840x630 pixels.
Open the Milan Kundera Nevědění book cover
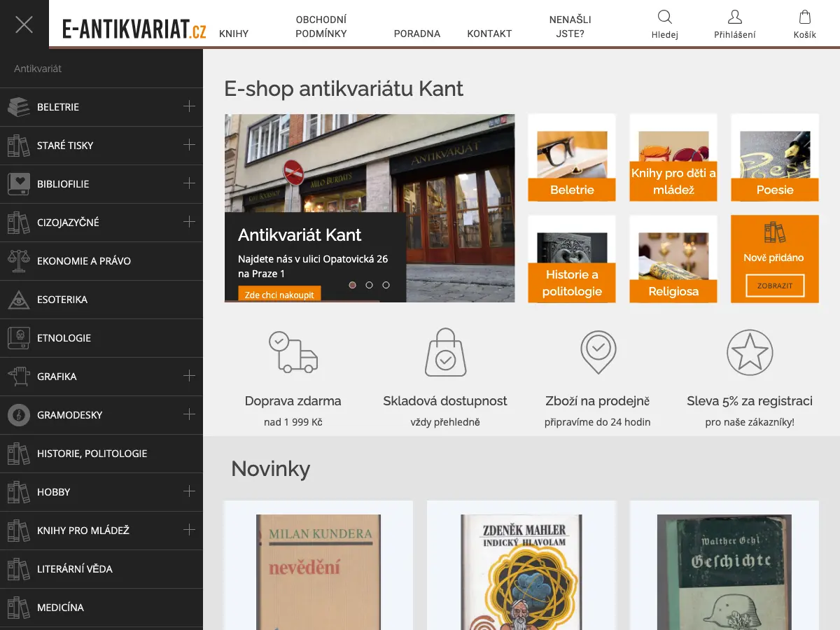coord(318,573)
